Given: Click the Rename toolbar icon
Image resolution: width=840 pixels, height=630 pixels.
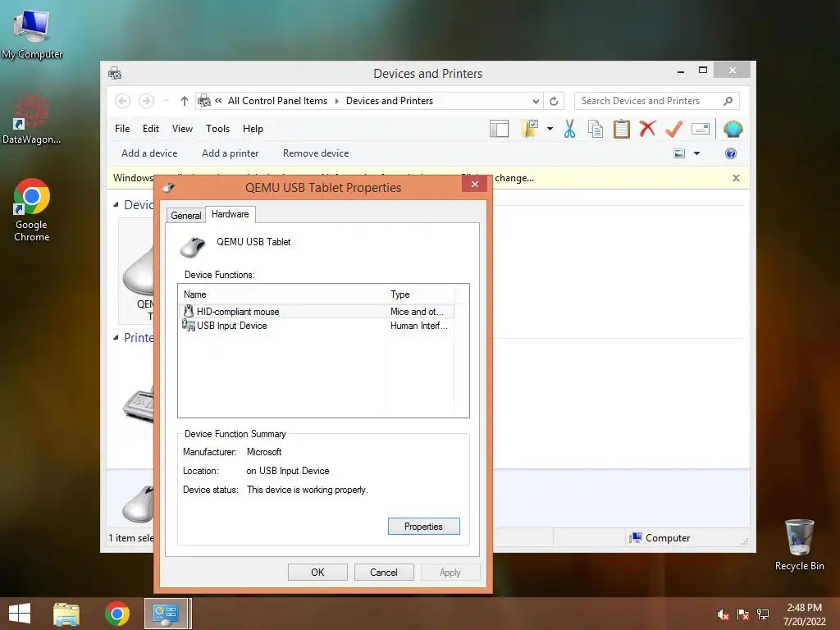Looking at the screenshot, I should [x=701, y=129].
